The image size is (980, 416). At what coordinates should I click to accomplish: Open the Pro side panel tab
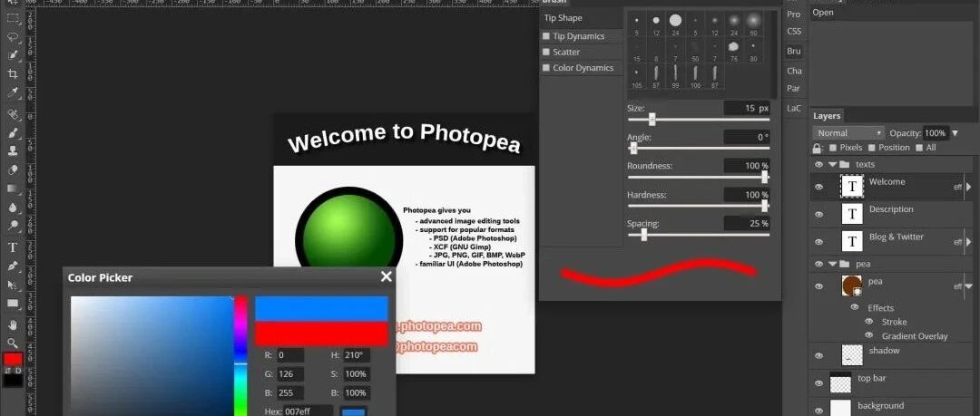pos(794,14)
